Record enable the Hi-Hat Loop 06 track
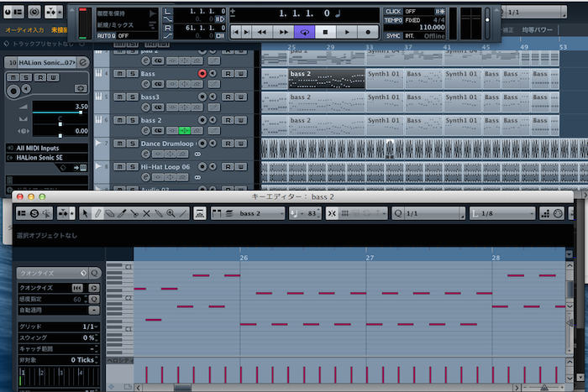 click(x=202, y=166)
